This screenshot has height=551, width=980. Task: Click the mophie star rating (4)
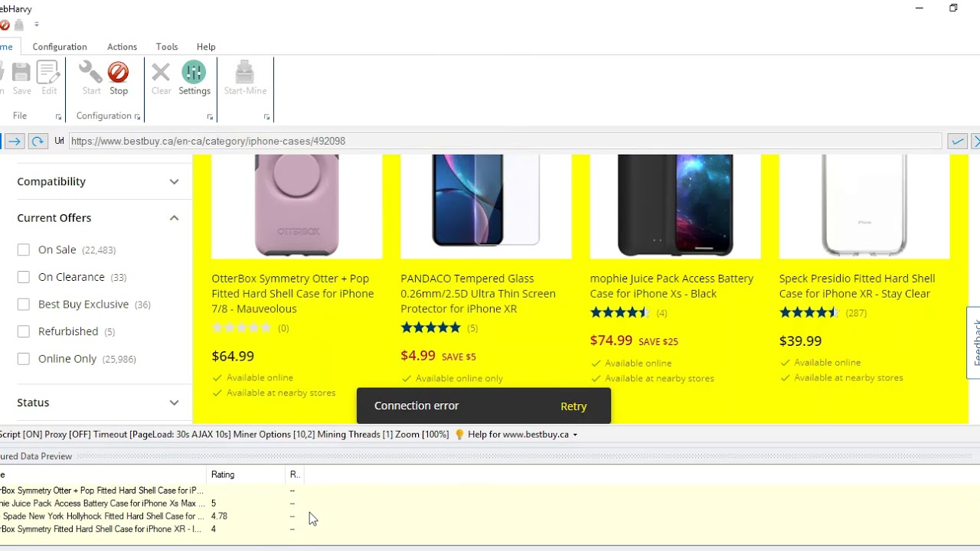coord(619,312)
